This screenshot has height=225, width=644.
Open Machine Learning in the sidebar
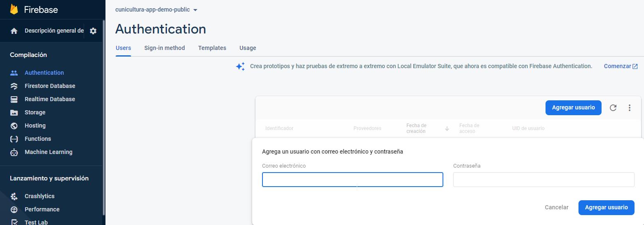point(49,152)
